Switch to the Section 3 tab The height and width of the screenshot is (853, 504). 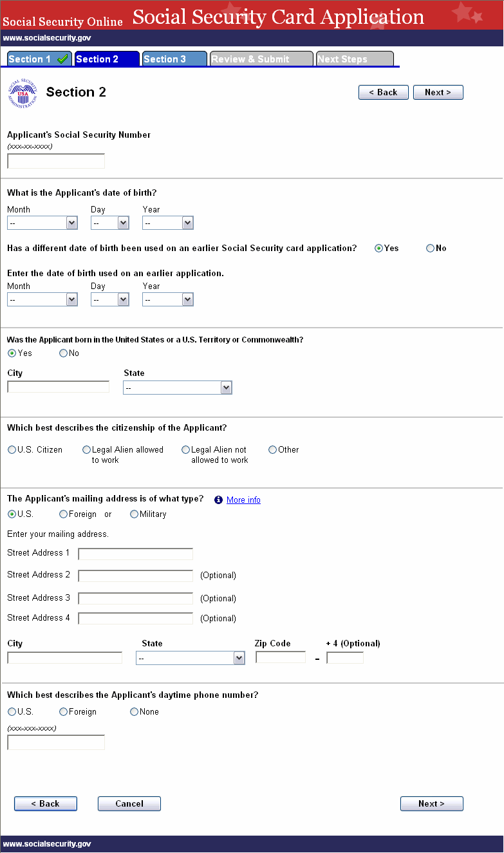tap(174, 59)
